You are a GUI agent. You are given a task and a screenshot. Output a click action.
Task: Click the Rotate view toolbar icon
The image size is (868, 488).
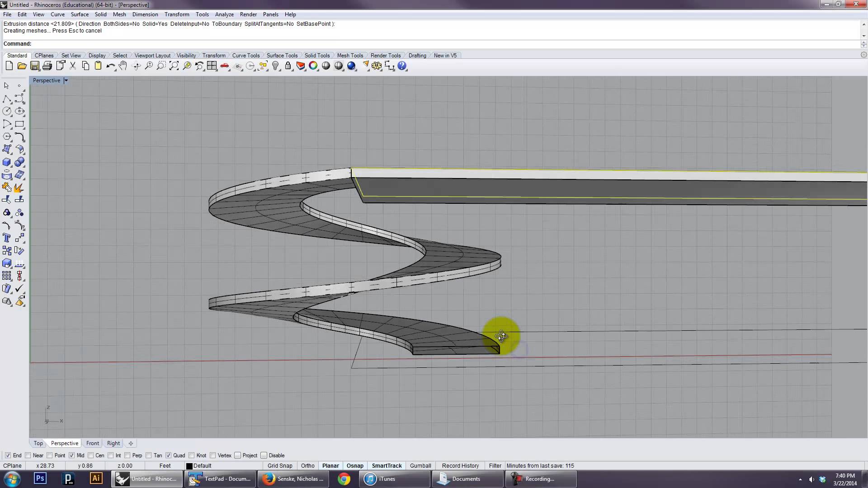coord(136,66)
